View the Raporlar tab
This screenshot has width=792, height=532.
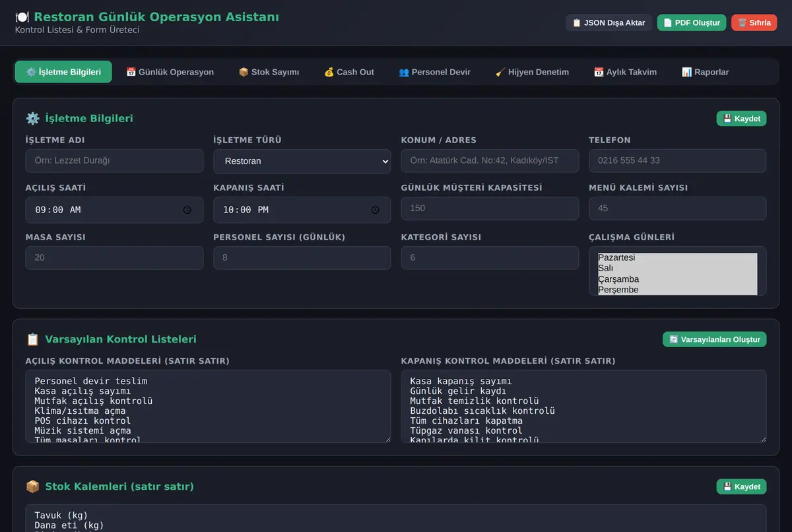click(x=705, y=72)
